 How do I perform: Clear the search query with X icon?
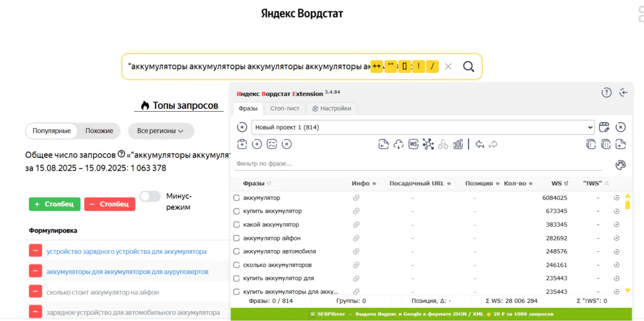tap(448, 67)
